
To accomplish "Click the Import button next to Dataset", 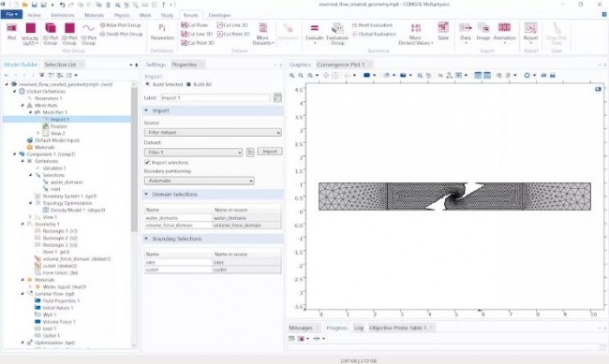I will [x=270, y=152].
